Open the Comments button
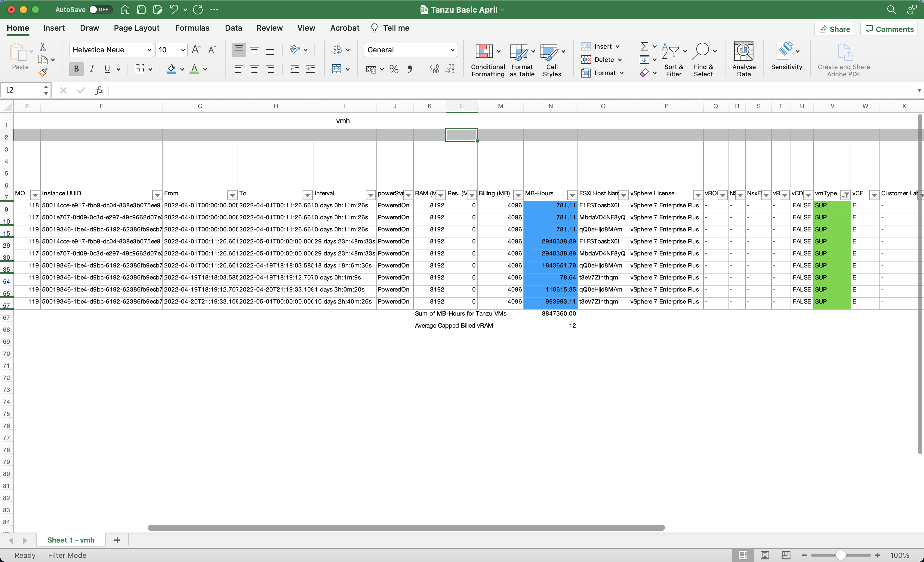The width and height of the screenshot is (924, 562). coord(889,29)
